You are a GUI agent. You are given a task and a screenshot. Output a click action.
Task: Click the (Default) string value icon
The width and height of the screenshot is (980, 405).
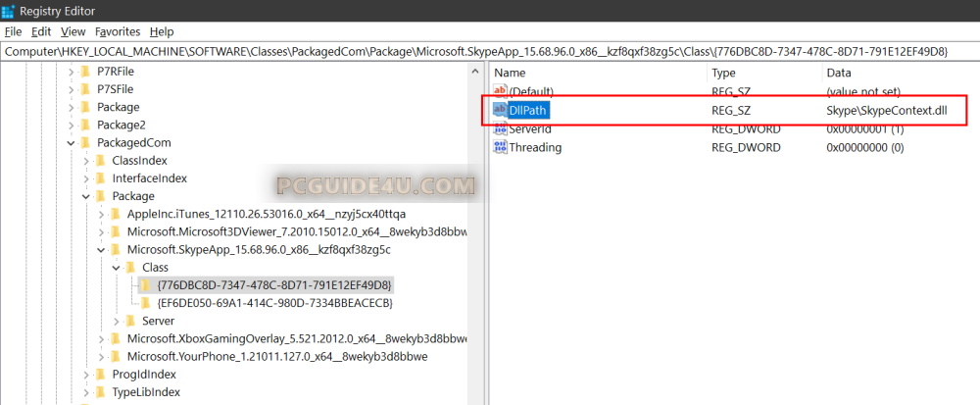click(500, 91)
